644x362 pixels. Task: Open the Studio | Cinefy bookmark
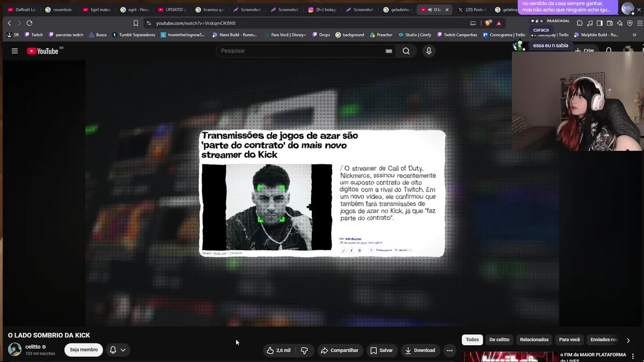coord(415,35)
